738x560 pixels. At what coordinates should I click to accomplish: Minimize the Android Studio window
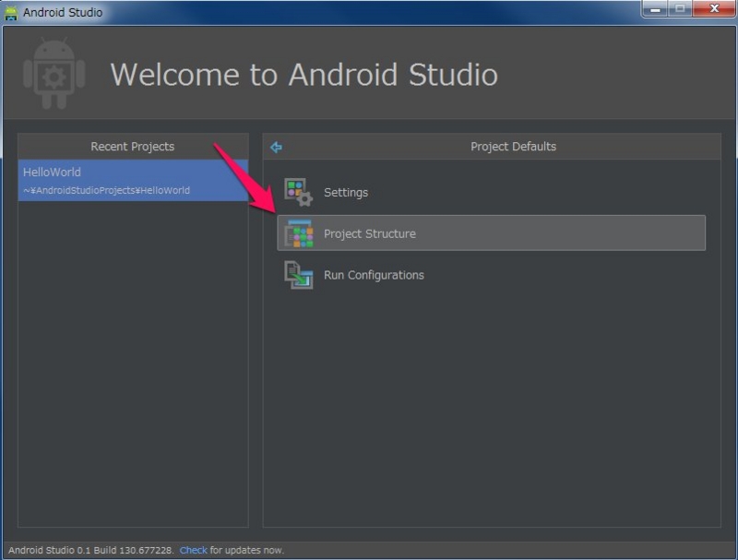(x=655, y=9)
